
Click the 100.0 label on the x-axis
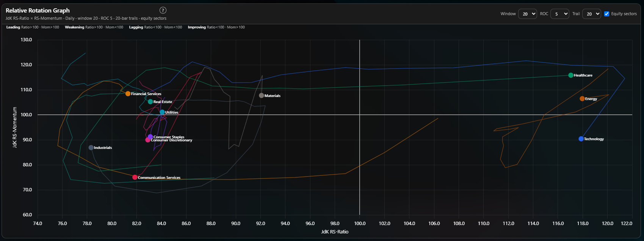pos(360,224)
